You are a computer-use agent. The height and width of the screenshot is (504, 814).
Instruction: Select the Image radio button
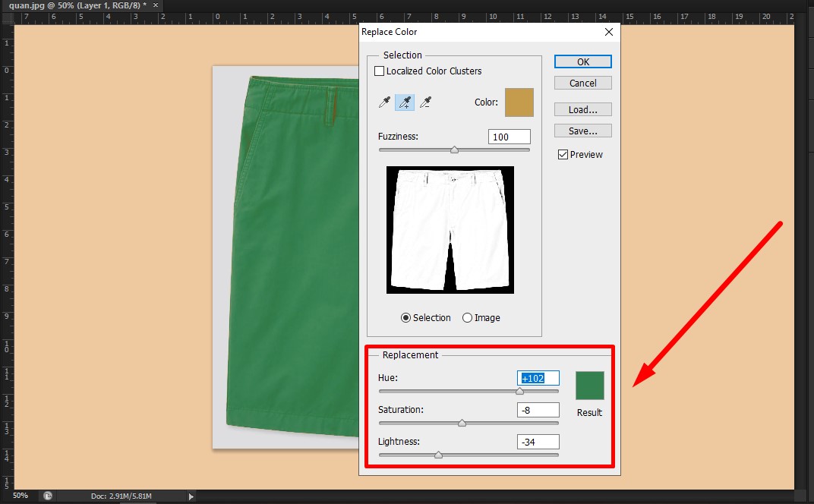tap(468, 317)
